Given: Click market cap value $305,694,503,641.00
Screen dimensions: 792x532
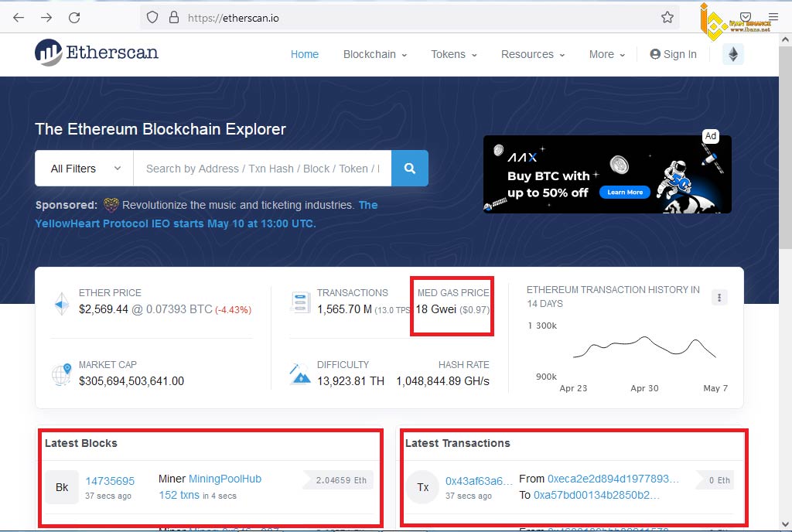Looking at the screenshot, I should [x=131, y=381].
